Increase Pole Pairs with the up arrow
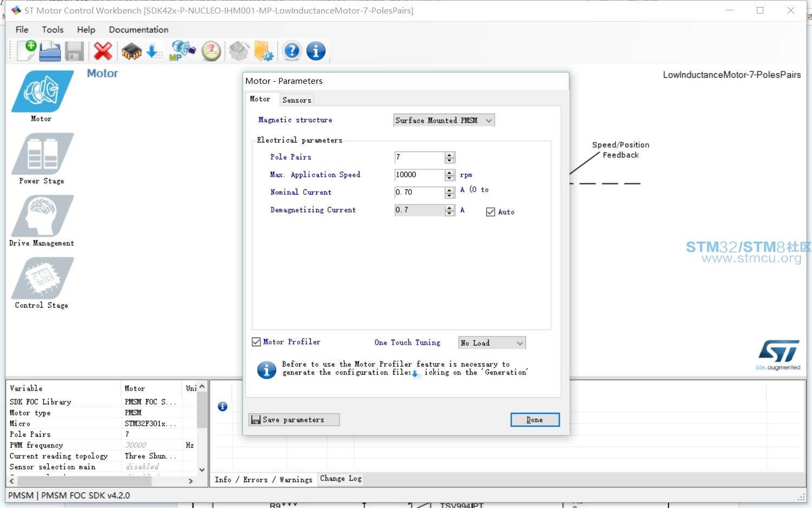The image size is (812, 508). tap(449, 155)
